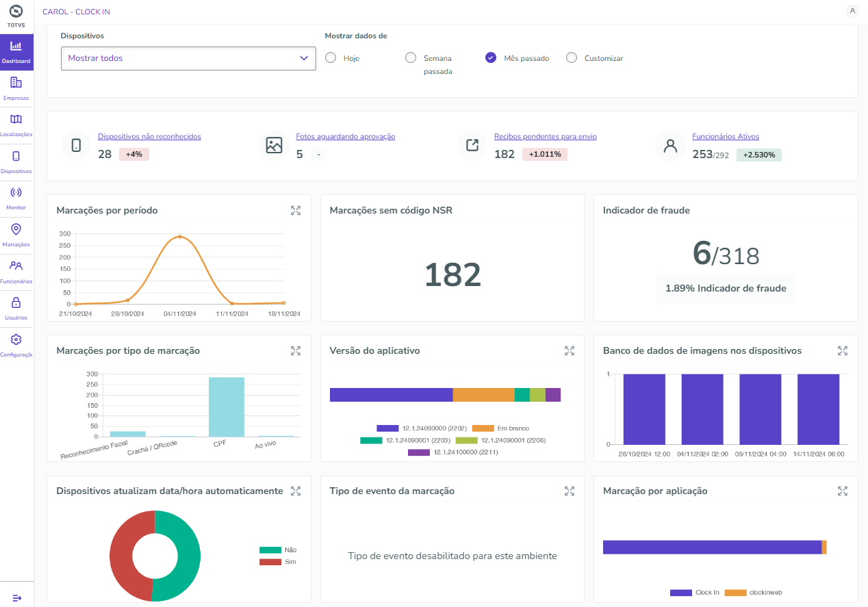Image resolution: width=868 pixels, height=607 pixels.
Task: Click the CPF bar in chart
Action: click(226, 406)
